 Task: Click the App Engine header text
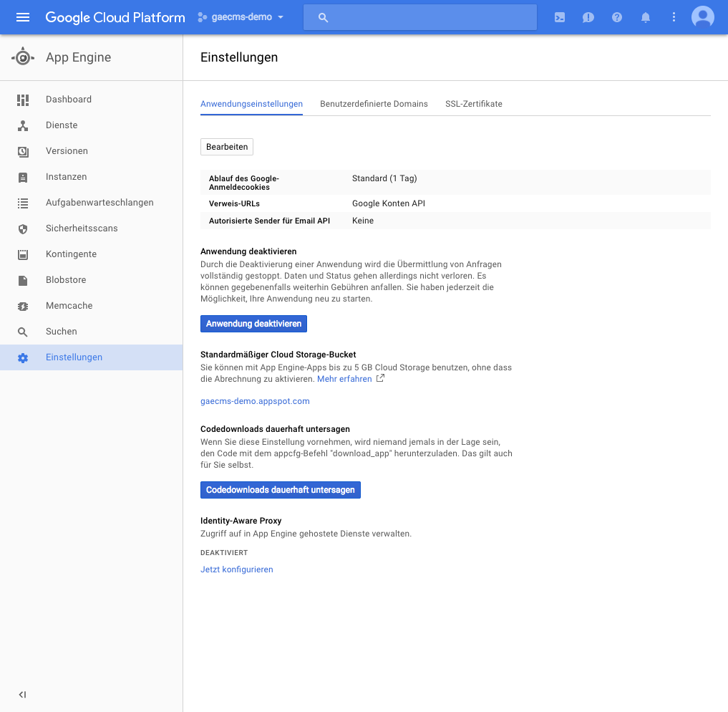click(79, 57)
